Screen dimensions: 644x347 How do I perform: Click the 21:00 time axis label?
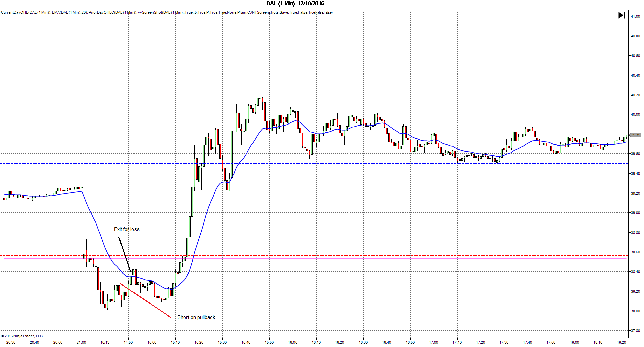click(81, 342)
